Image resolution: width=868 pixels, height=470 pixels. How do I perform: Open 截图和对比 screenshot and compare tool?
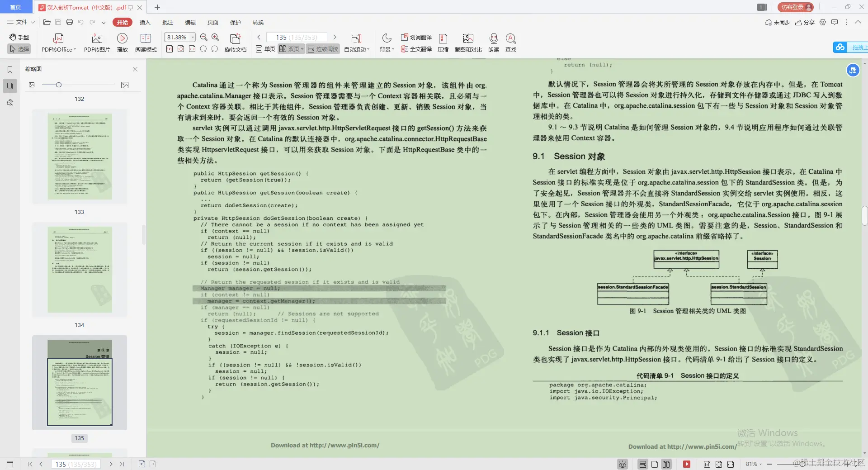[468, 42]
